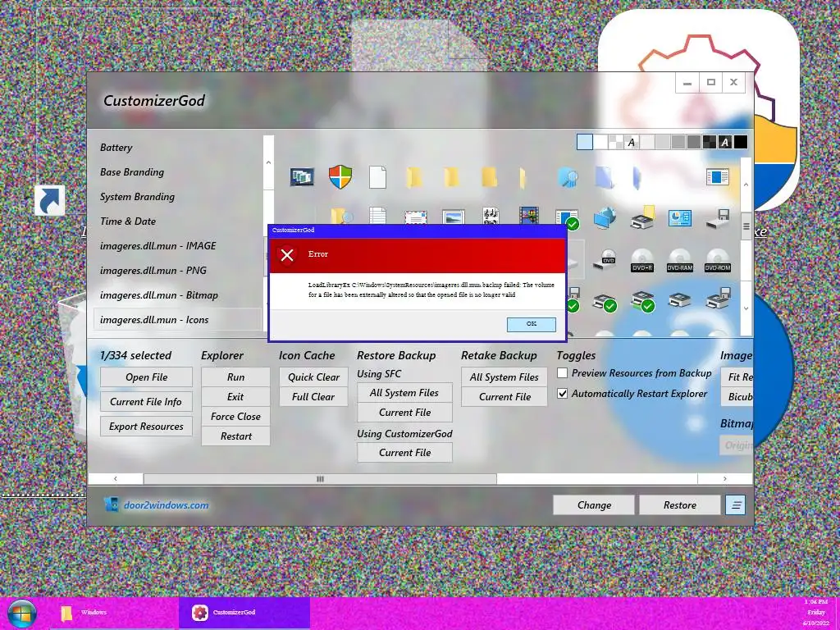Choose the black background swatch
Viewport: 840px width, 630px height.
[741, 142]
